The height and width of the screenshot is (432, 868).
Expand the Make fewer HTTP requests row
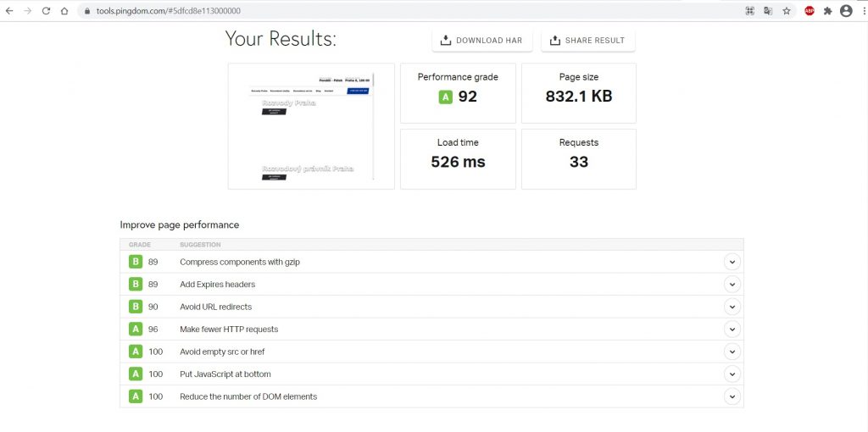click(x=732, y=330)
